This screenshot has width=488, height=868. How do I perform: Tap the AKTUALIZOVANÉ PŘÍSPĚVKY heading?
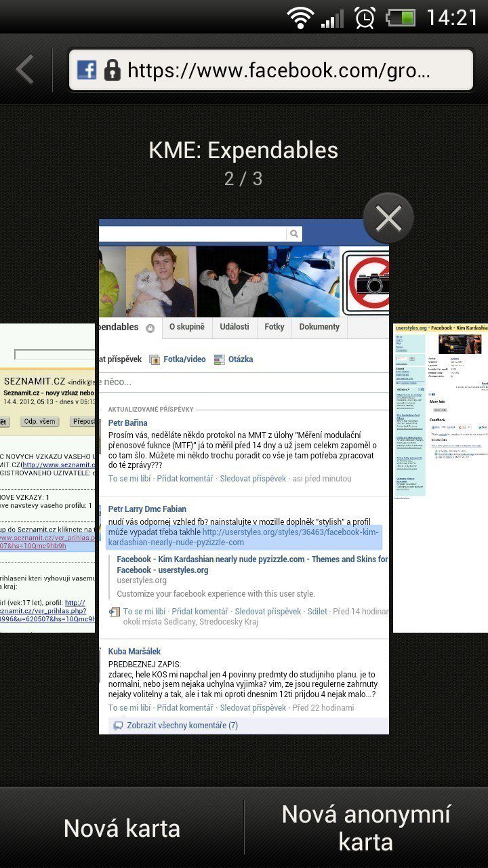coord(150,410)
